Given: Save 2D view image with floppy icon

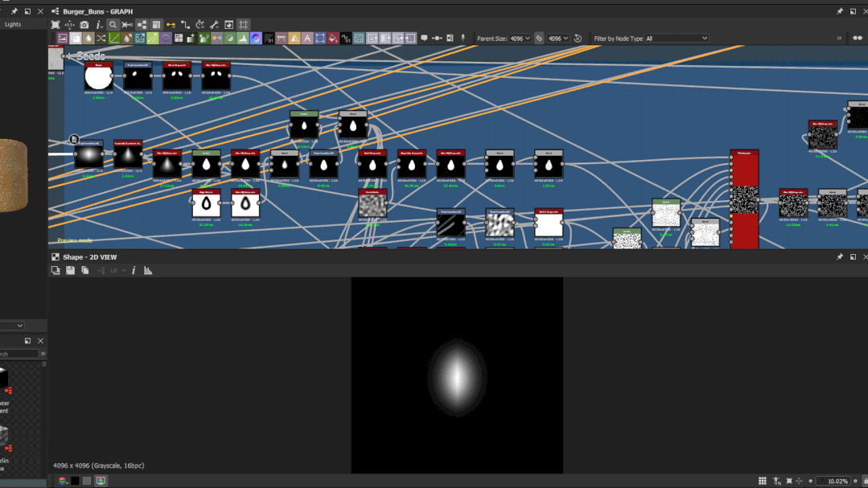Looking at the screenshot, I should click(x=70, y=271).
